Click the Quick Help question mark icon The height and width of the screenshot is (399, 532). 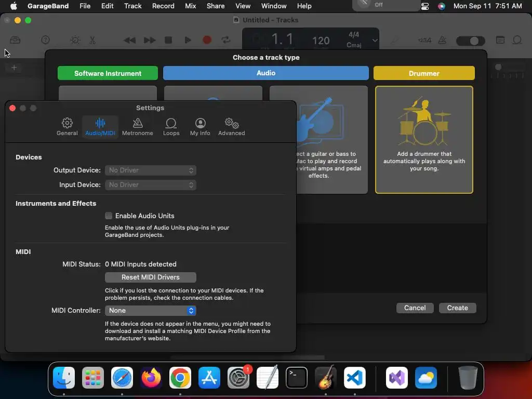point(45,40)
